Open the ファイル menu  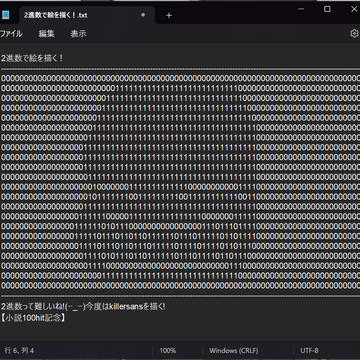tap(11, 34)
